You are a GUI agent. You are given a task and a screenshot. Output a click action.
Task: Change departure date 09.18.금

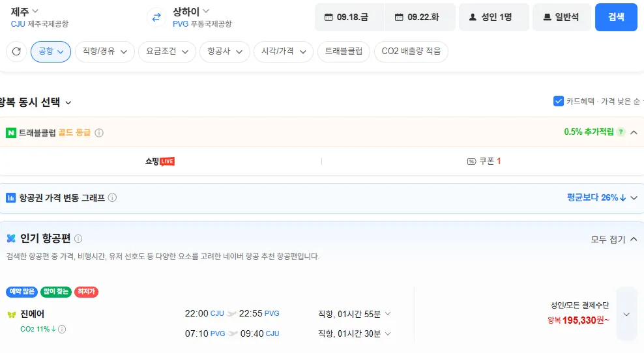350,17
